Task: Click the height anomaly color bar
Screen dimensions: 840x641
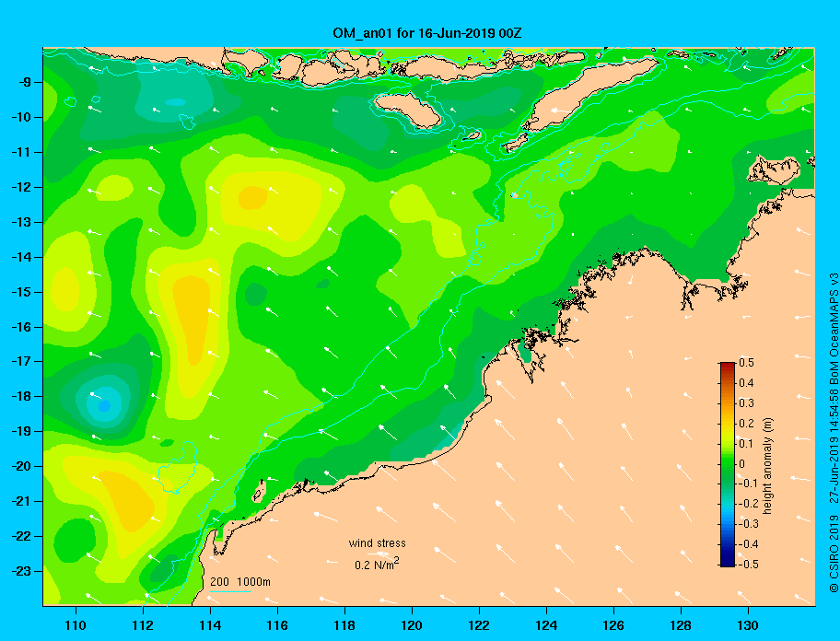Action: 728,464
